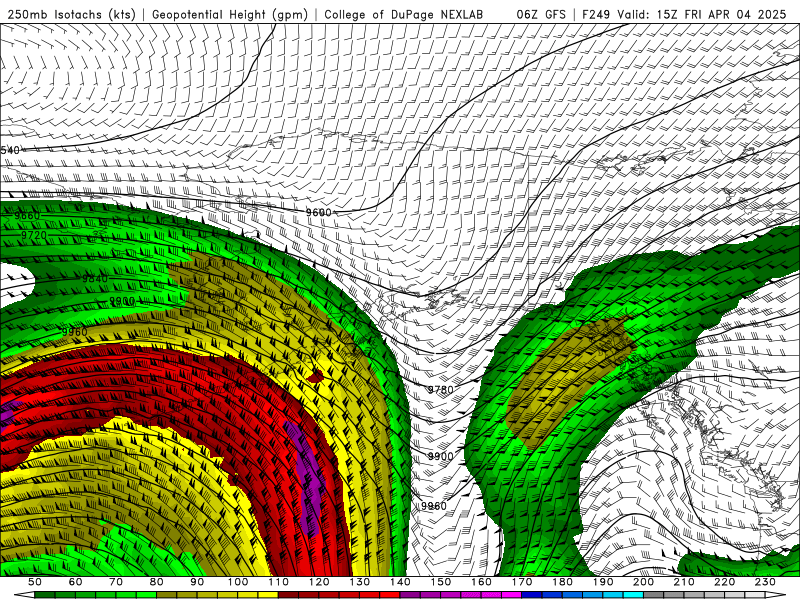Click the 9600 height contour label

(x=318, y=212)
